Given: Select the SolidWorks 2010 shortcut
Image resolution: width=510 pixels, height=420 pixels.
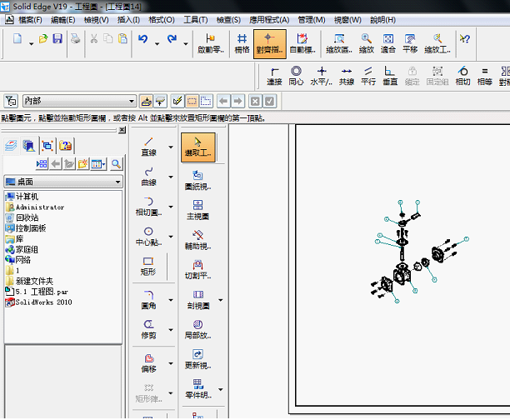Looking at the screenshot, I should pos(38,302).
